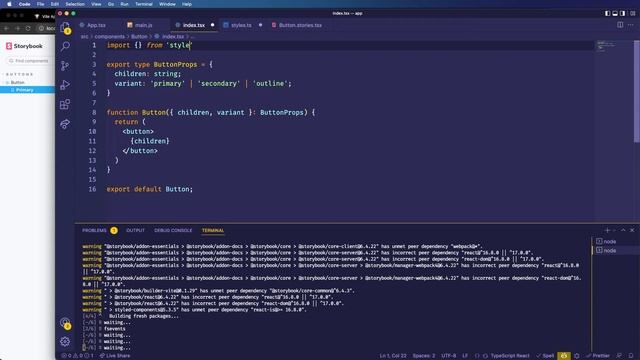Viewport: 640px width, 360px height.
Task: Open the View menu
Action: click(96, 4)
